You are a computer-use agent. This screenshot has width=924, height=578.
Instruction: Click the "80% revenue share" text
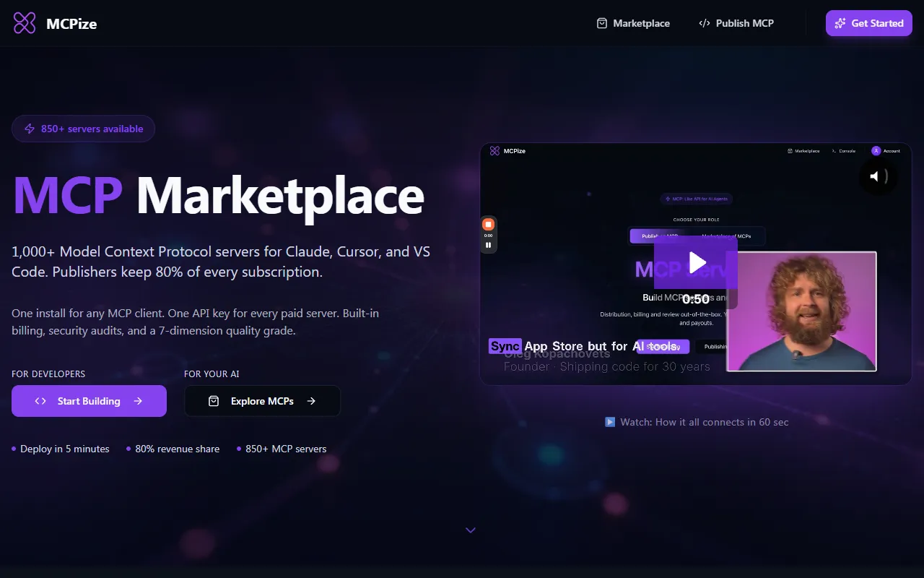click(x=178, y=449)
